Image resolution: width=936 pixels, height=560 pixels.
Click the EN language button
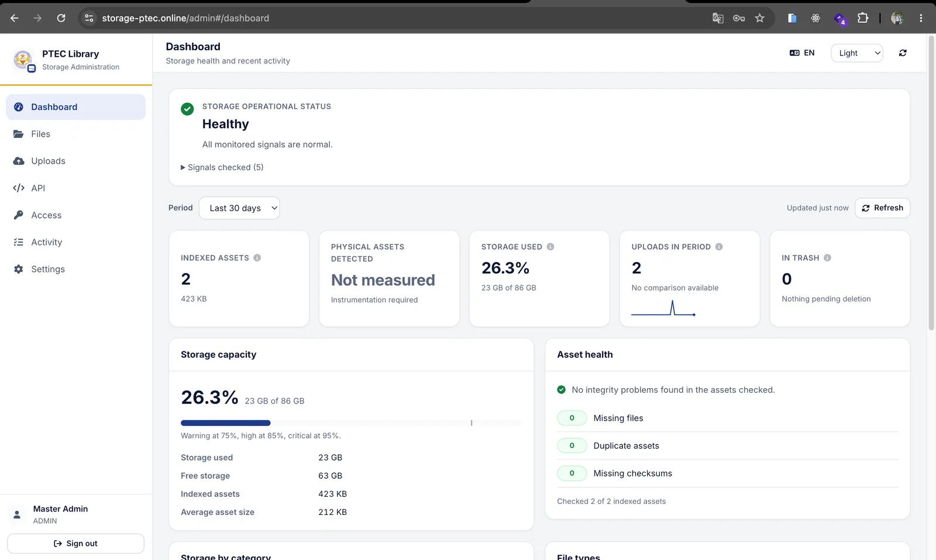tap(802, 53)
